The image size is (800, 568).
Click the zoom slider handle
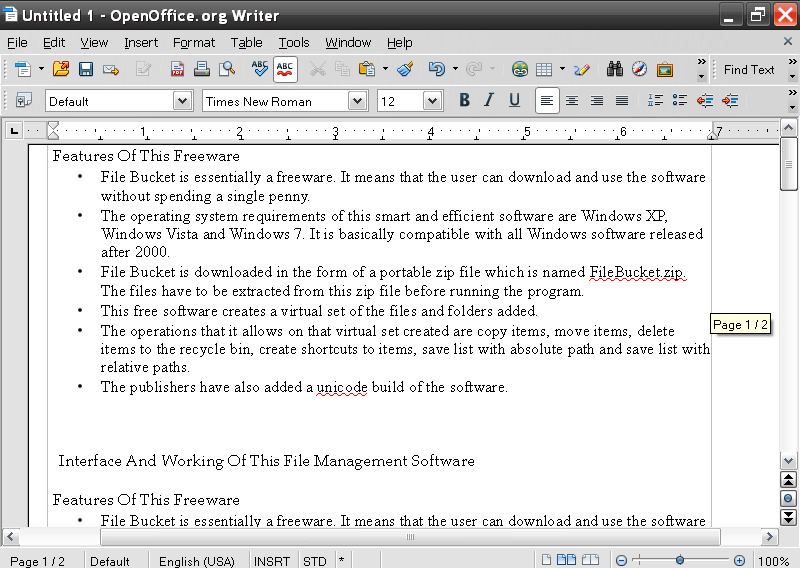point(680,560)
